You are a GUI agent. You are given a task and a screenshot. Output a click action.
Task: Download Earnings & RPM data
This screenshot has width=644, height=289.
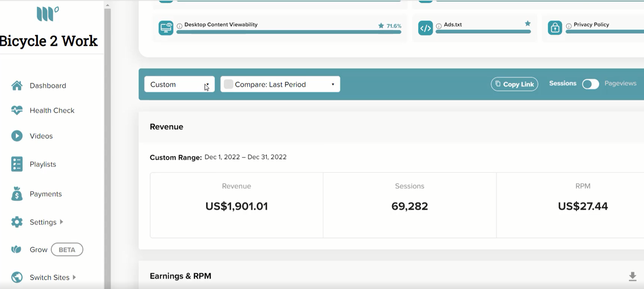point(632,277)
